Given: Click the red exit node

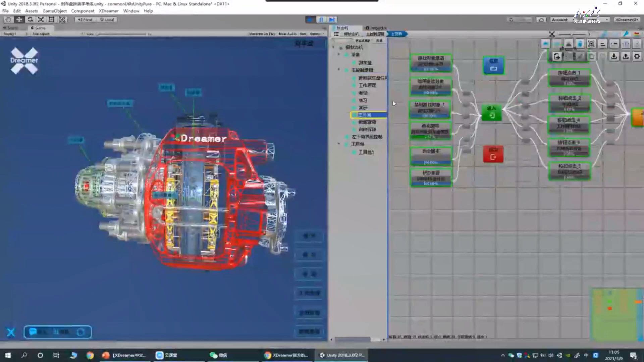Looking at the screenshot, I should pyautogui.click(x=493, y=154).
